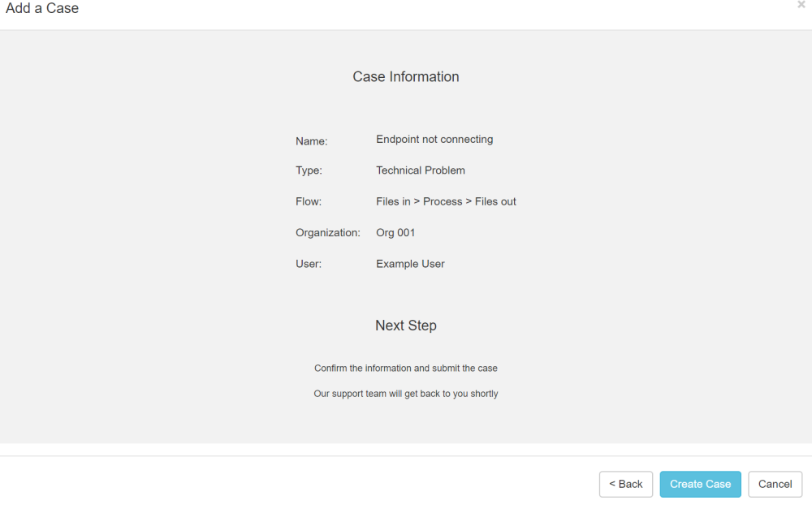Viewport: 812px width, 509px height.
Task: Select the 'Add a Case' dialog title
Action: (42, 8)
